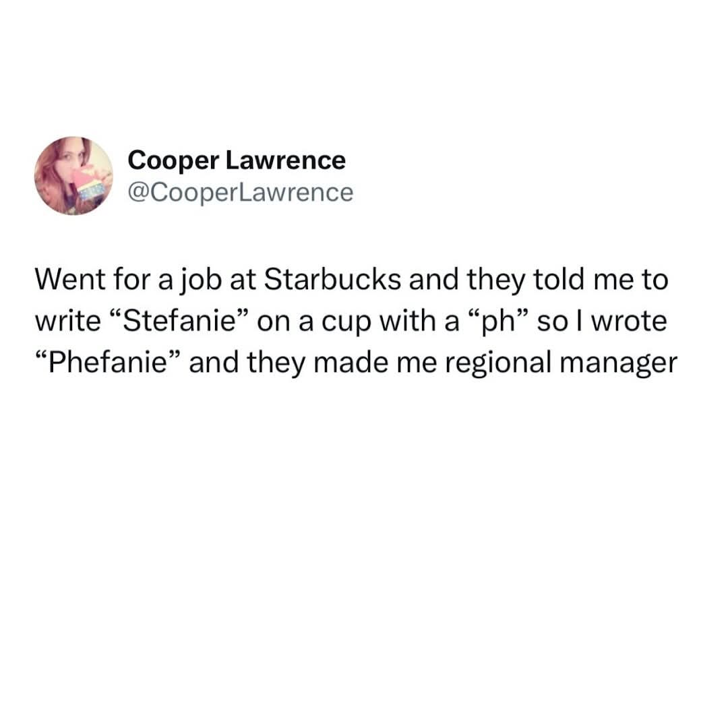
Task: Click the word Cooper in the display name
Action: coord(173,162)
